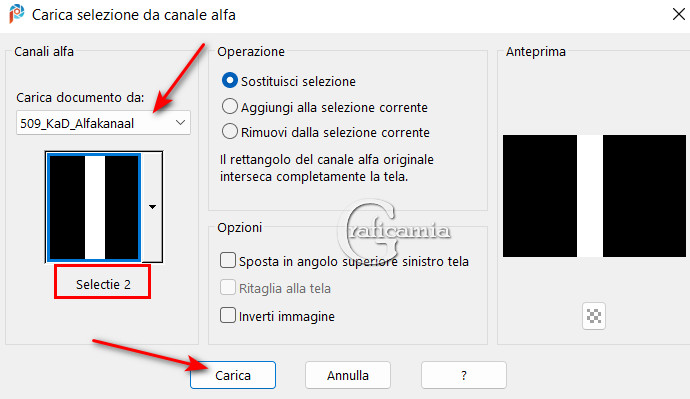Click the Carica button
The width and height of the screenshot is (690, 399).
click(x=233, y=375)
